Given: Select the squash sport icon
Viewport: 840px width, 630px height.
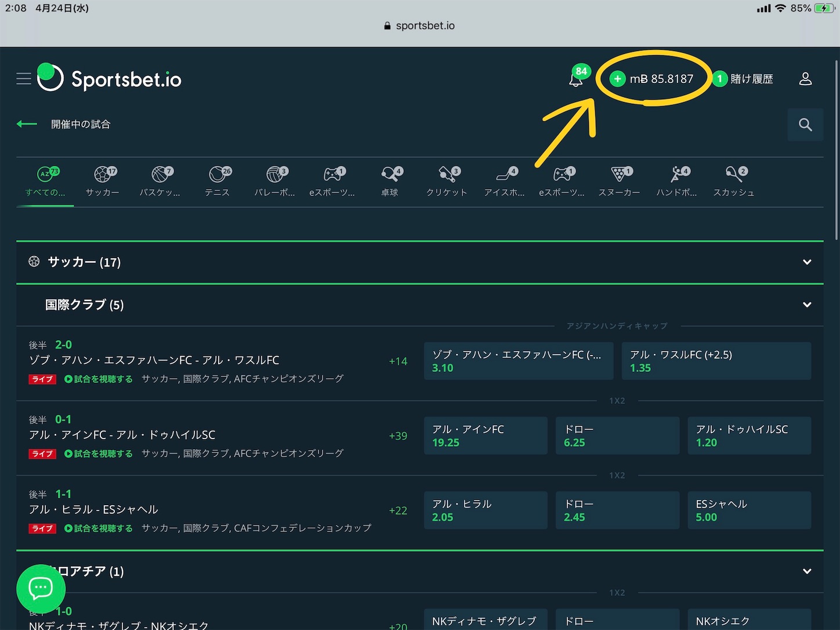Looking at the screenshot, I should 734,173.
